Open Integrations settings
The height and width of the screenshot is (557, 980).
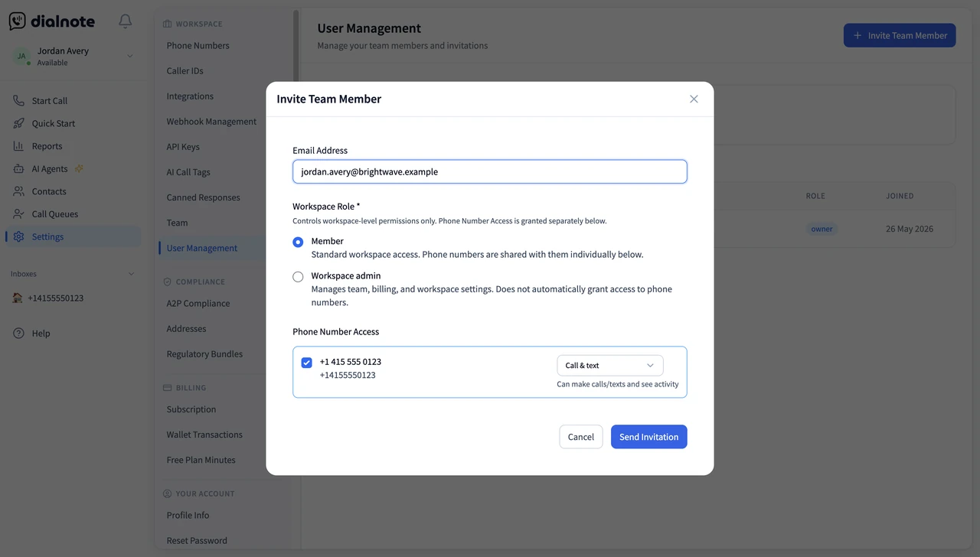click(x=190, y=96)
